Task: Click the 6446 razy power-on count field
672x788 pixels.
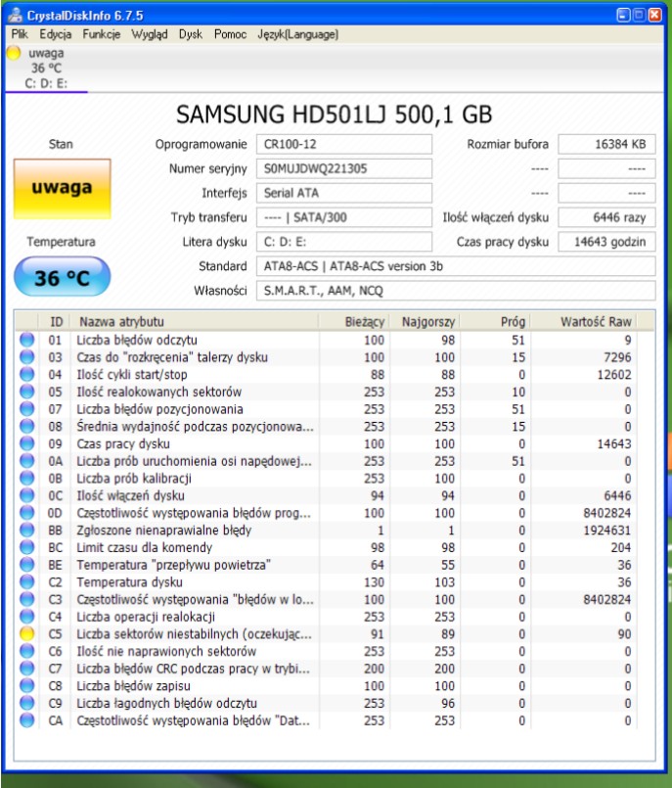Action: (606, 217)
